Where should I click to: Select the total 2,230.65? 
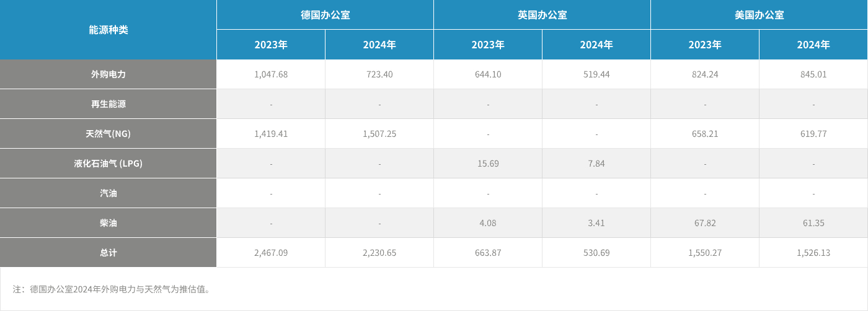[x=379, y=253]
